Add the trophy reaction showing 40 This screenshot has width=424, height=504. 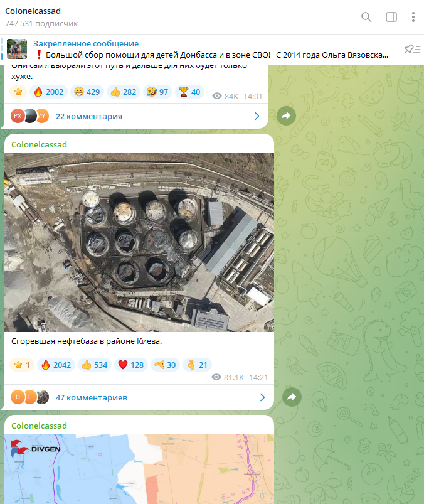point(190,92)
